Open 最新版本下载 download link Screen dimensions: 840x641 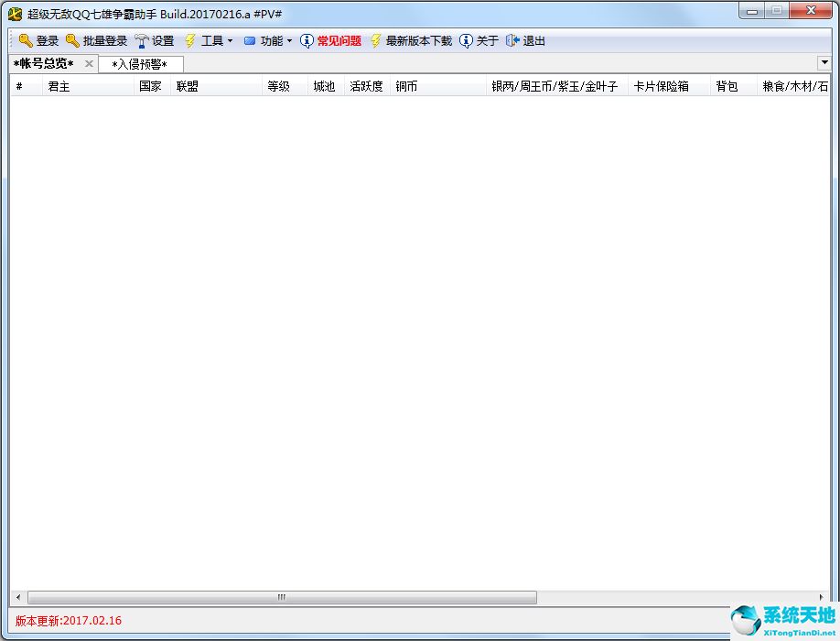411,40
